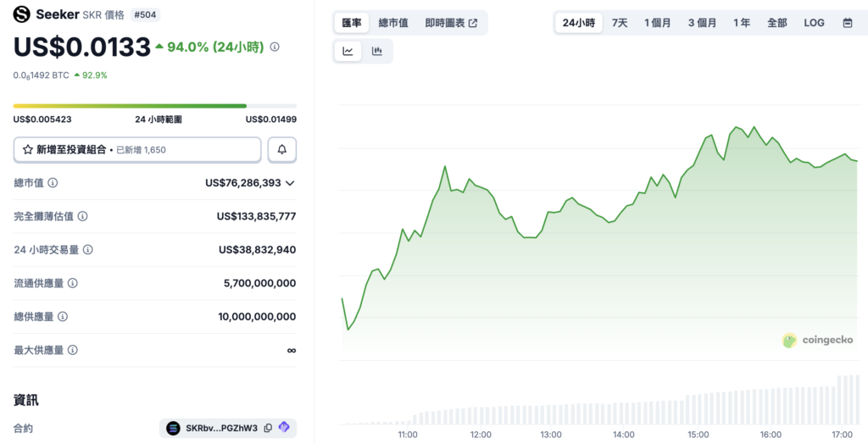Select the 匯率 chart tab

(x=352, y=23)
